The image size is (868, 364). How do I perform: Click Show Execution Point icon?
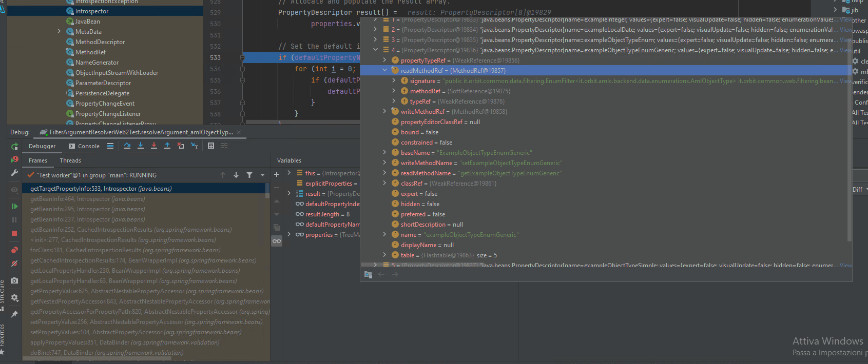pos(110,146)
